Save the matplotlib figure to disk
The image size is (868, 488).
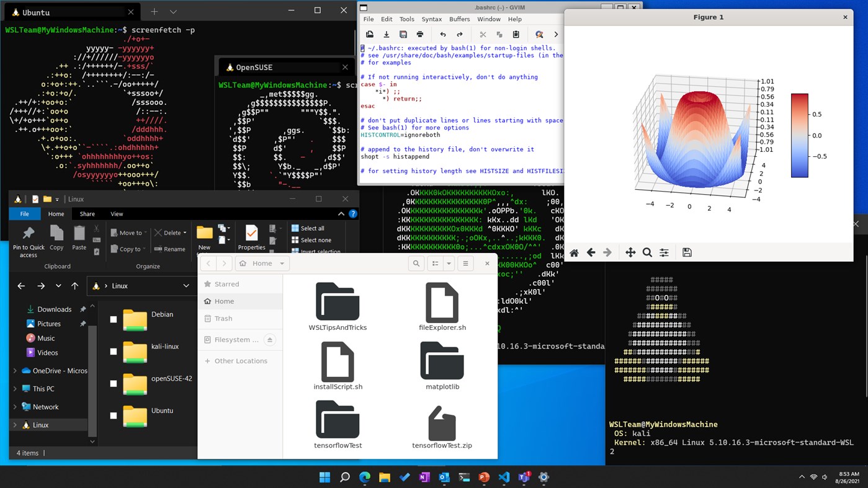(x=687, y=252)
